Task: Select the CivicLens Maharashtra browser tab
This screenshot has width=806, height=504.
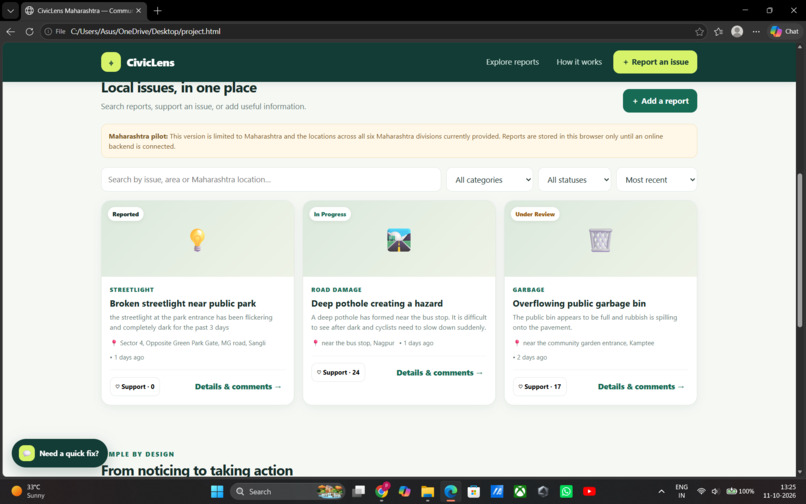Action: coord(84,10)
